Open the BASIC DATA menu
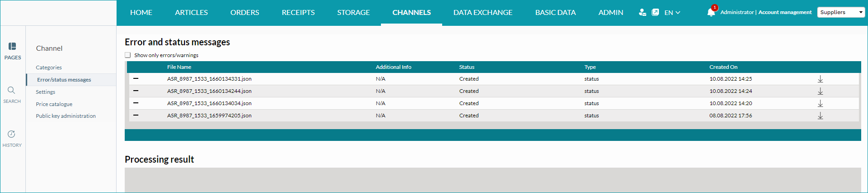Viewport: 868px width, 193px height. pyautogui.click(x=556, y=13)
